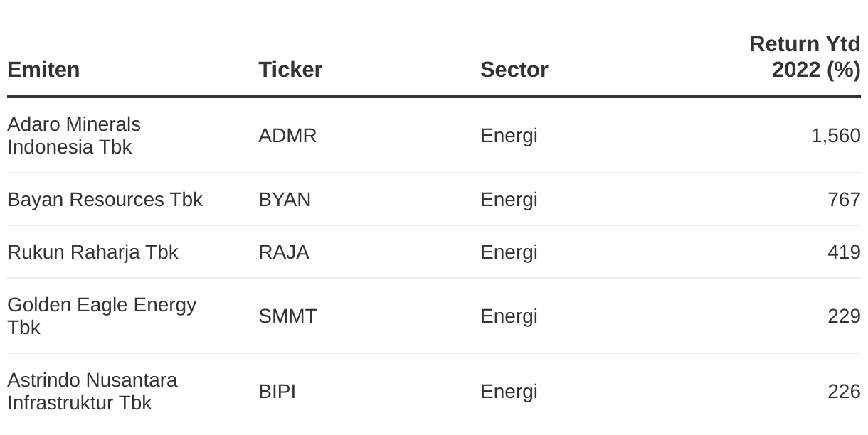Click the Sector column header
Screen dimensions: 868x435
coord(514,70)
